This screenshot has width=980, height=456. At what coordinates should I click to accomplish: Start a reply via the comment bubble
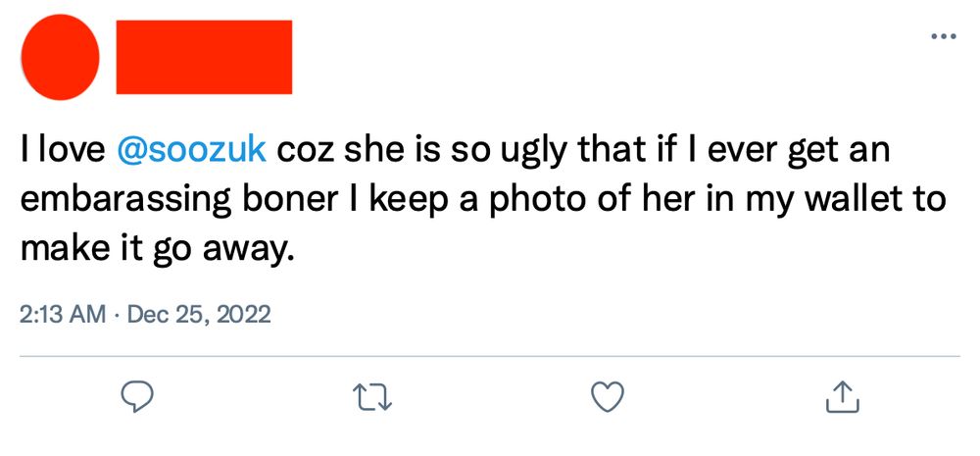tap(137, 396)
